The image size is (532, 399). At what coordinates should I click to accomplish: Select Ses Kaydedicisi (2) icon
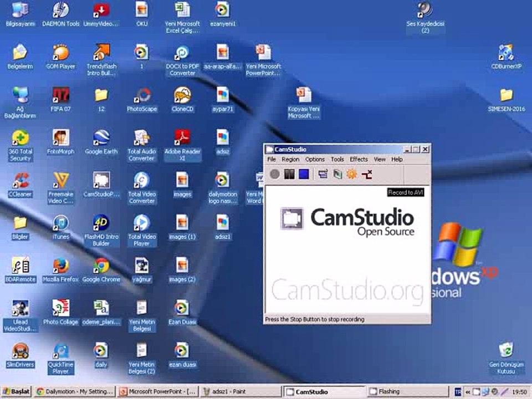(425, 18)
